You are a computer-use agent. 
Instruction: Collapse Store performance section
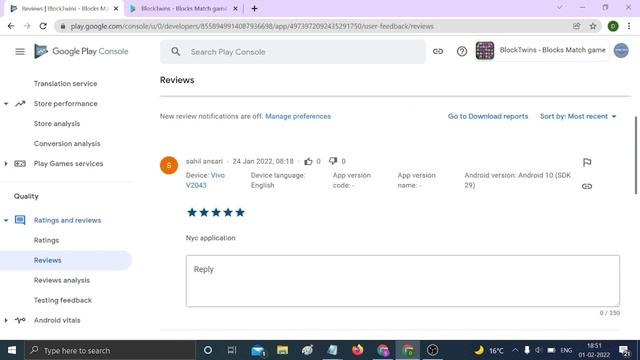(x=6, y=104)
